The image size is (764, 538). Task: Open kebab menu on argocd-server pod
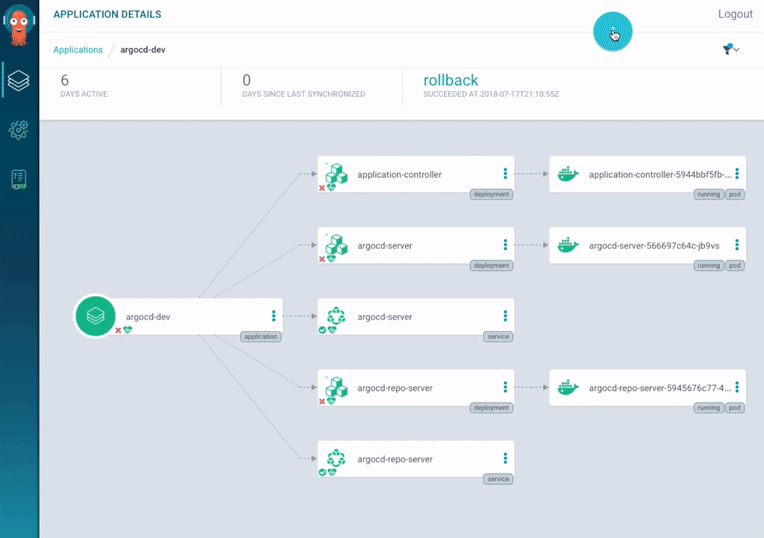(x=737, y=245)
